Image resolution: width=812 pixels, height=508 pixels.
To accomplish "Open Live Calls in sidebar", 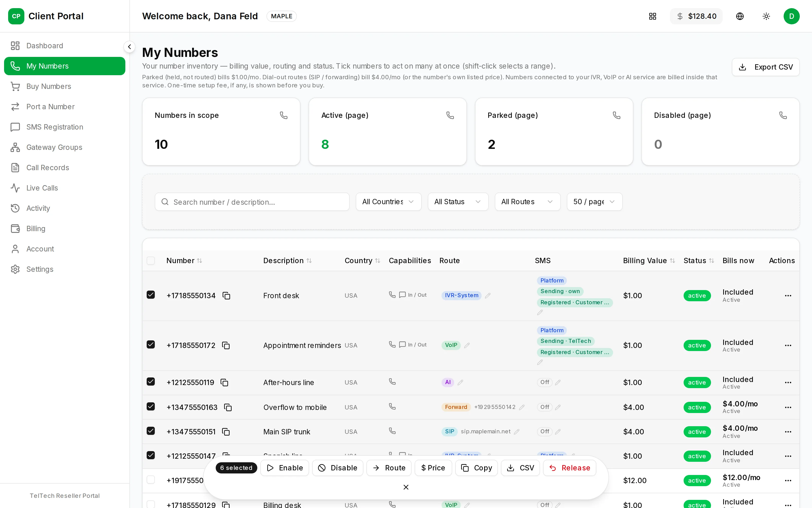I will tap(64, 188).
